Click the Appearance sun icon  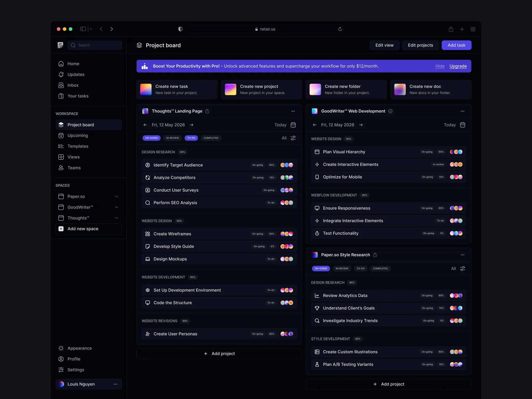[x=61, y=348]
